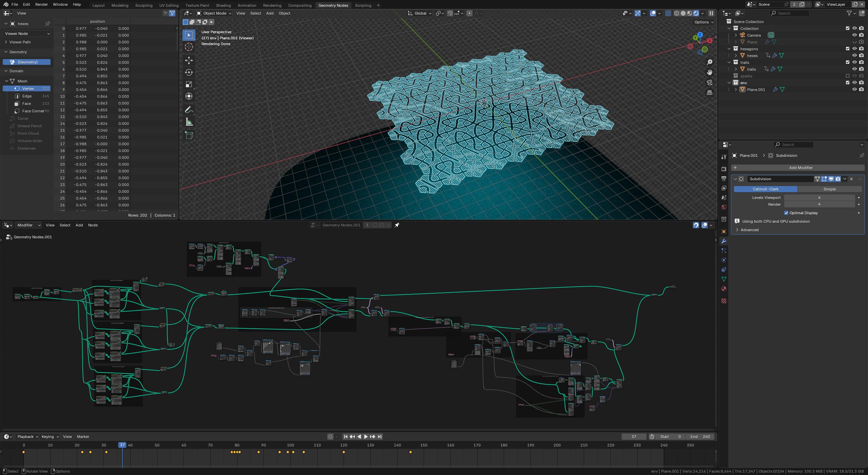868x475 pixels.
Task: Open the Viewer Node dropdown in spreadsheet
Action: point(27,34)
